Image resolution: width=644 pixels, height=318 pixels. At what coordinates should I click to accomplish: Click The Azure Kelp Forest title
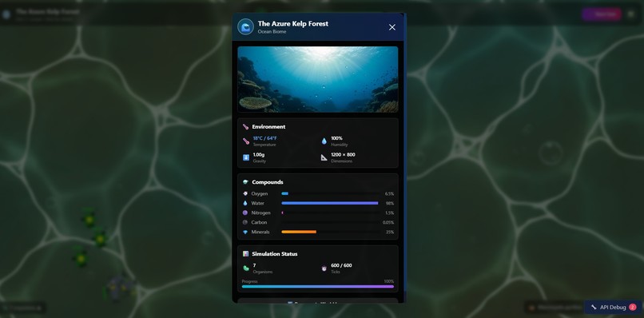[293, 24]
